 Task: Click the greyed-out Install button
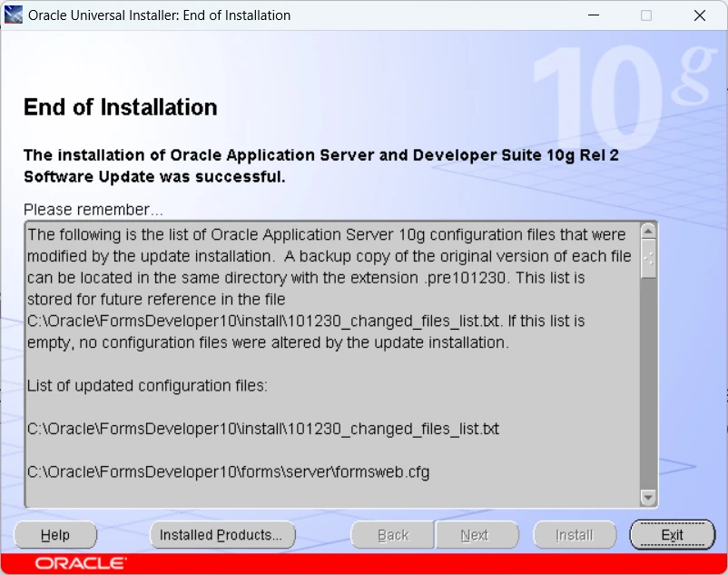575,535
